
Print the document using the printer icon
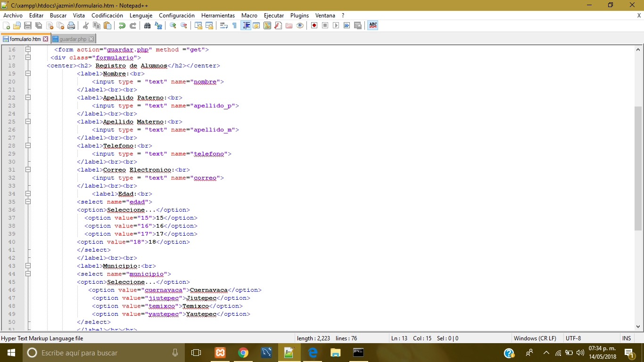pos(71,25)
